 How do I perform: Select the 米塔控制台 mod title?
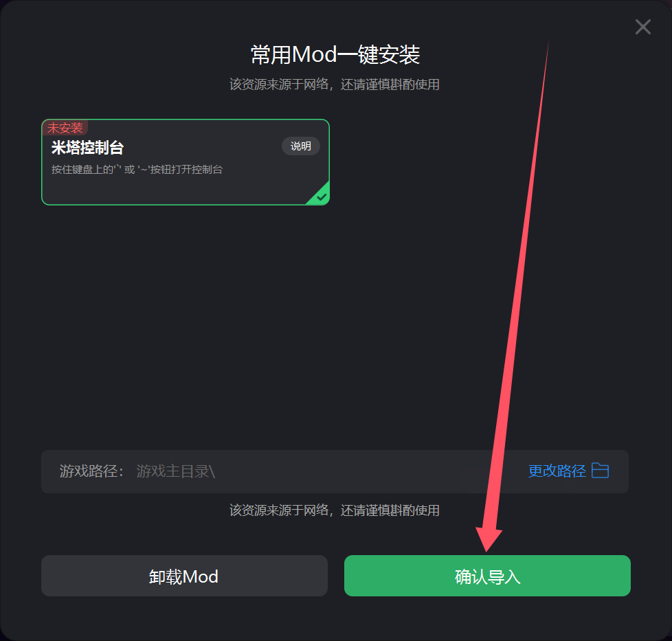87,148
